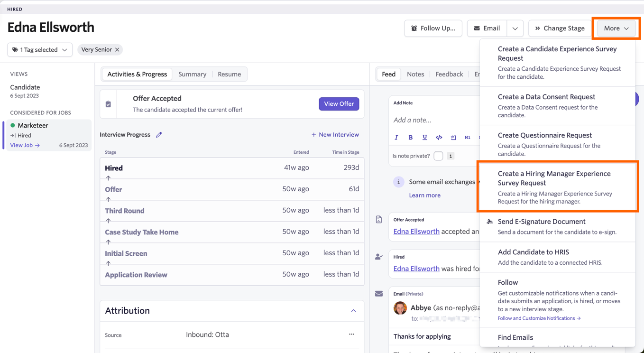Image resolution: width=644 pixels, height=353 pixels.
Task: Collapse the Attribution section
Action: click(353, 311)
